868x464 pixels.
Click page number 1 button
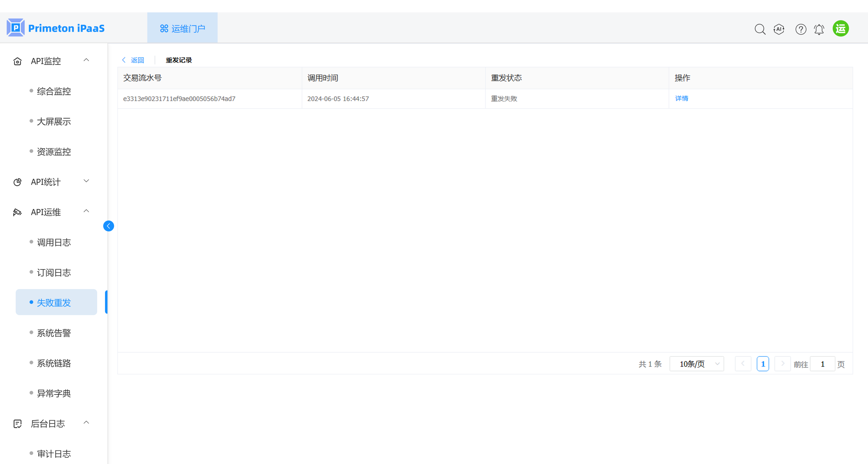(762, 364)
